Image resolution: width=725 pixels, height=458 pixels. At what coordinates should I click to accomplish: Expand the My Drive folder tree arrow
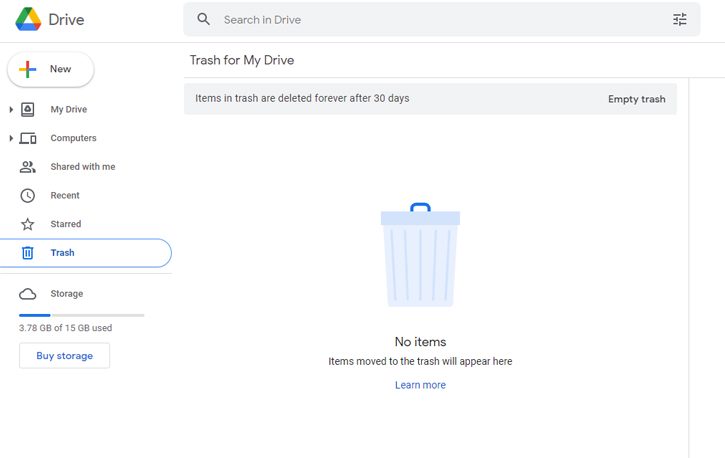[11, 110]
